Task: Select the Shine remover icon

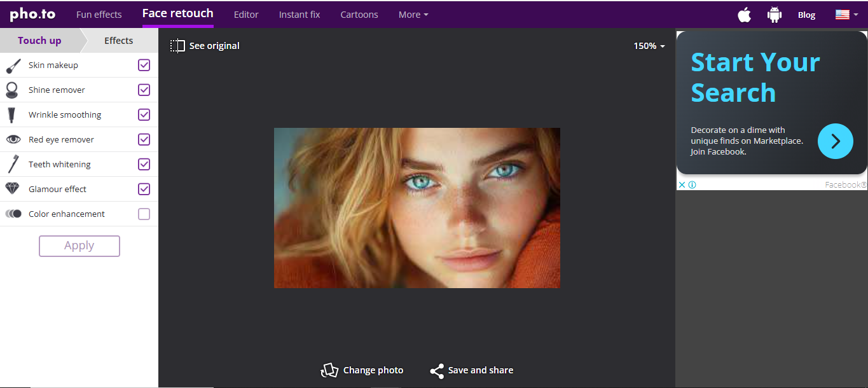Action: click(13, 90)
